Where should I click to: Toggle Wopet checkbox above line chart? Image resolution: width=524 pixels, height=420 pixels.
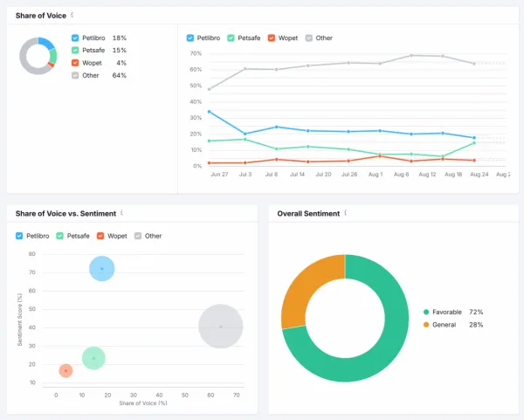point(272,38)
